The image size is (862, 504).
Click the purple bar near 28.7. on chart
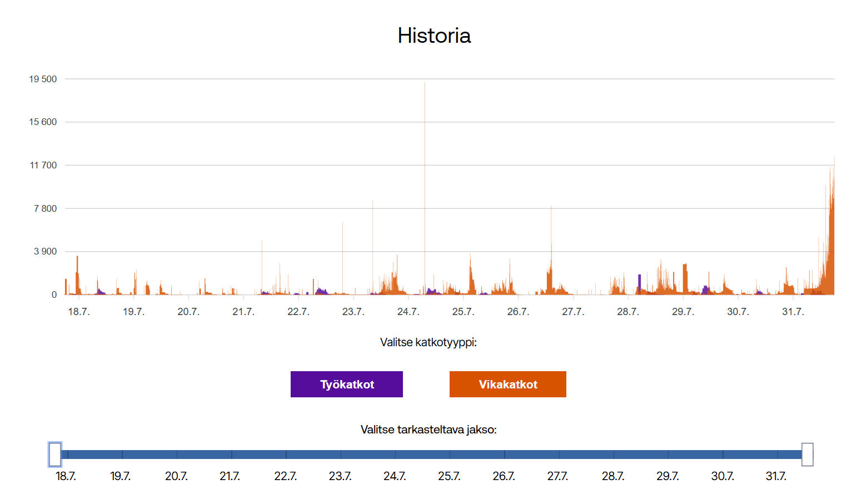[639, 283]
